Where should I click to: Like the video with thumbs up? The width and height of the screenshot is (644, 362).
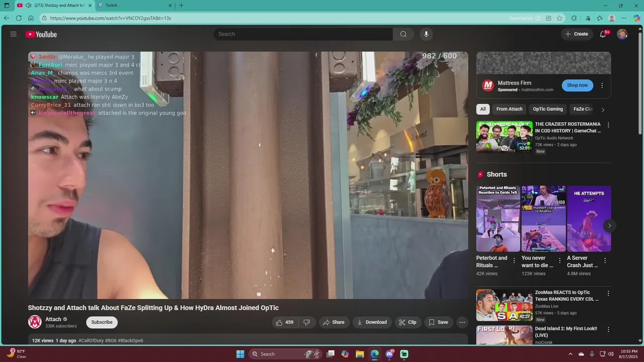pos(284,322)
